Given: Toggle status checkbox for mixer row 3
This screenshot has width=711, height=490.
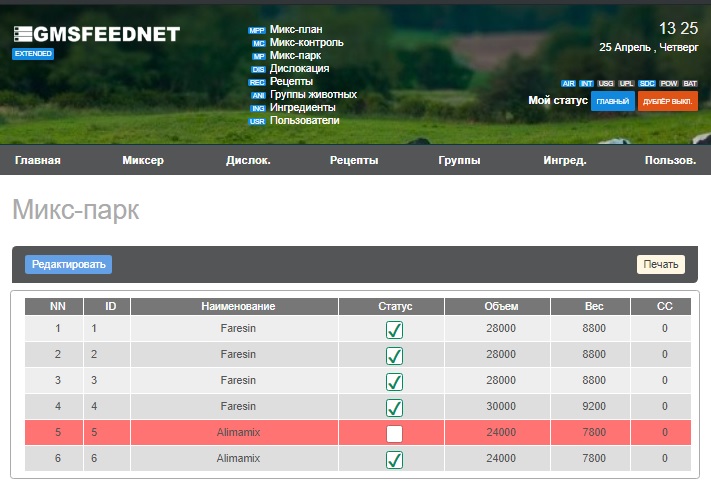Looking at the screenshot, I should click(x=394, y=381).
